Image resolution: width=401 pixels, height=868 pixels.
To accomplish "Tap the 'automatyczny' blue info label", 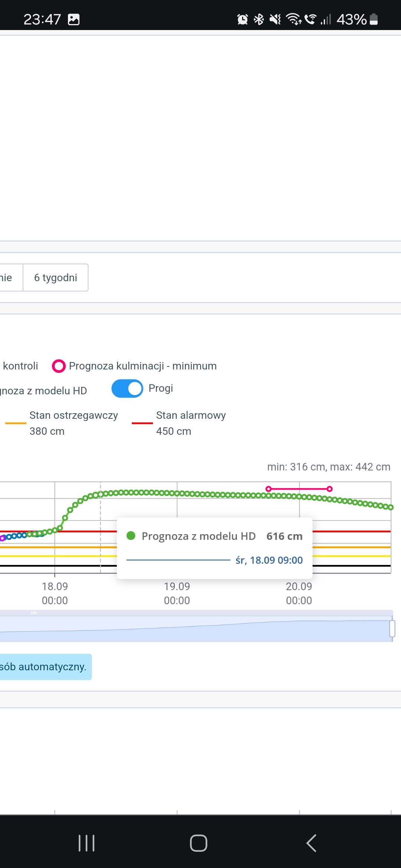I will pos(44,667).
